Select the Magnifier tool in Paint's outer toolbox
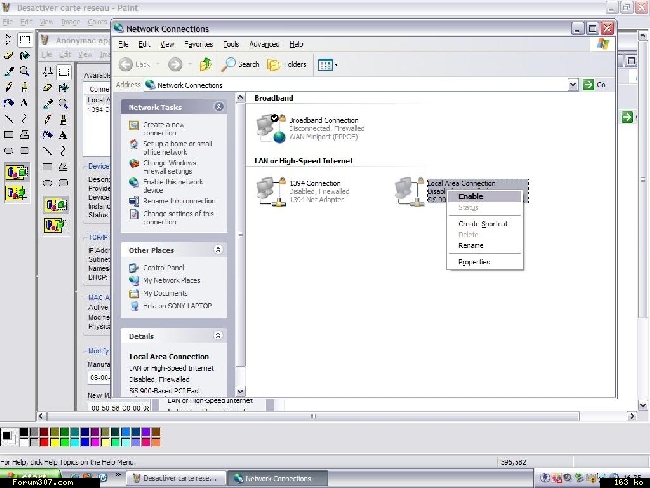This screenshot has width=650, height=488. tap(24, 72)
